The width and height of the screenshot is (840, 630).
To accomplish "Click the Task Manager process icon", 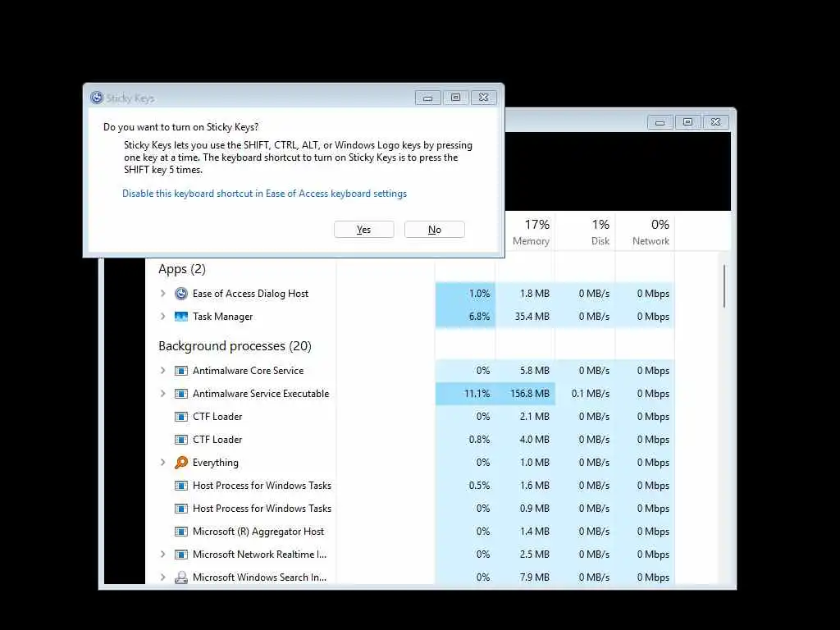I will tap(181, 317).
